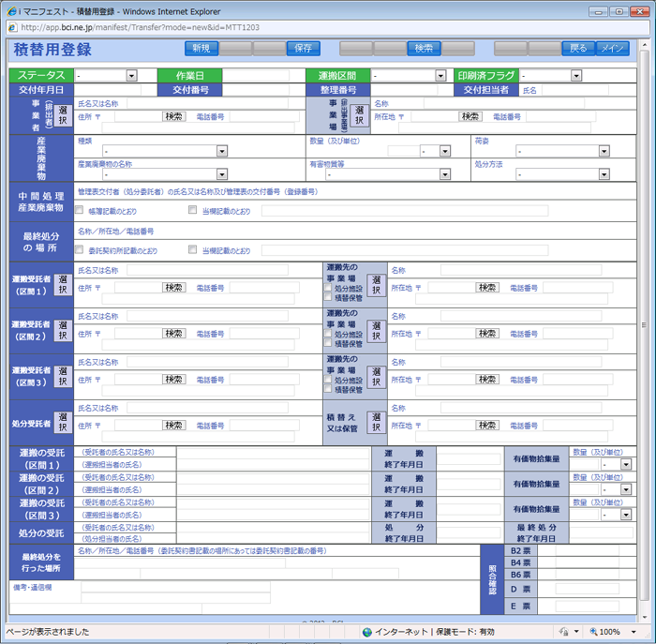This screenshot has width=656, height=644.
Task: Click 選択 button for 運搬受託者(区間2)
Action: click(x=63, y=331)
